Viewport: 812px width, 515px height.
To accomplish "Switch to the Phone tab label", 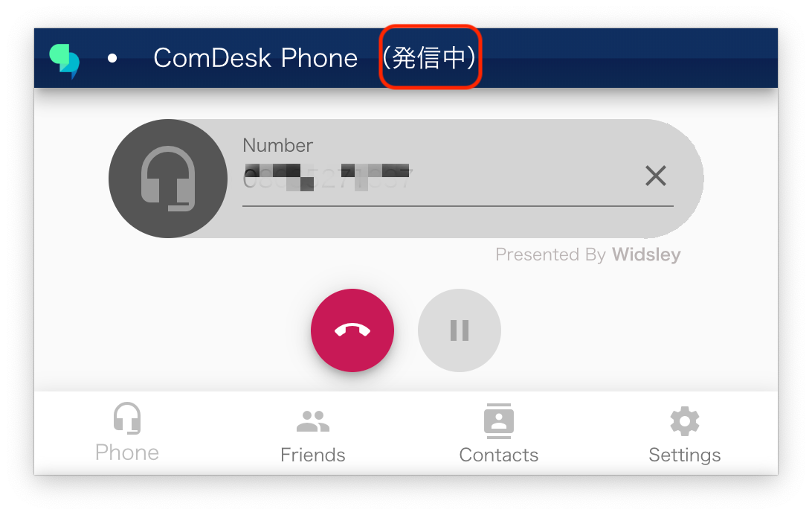I will pyautogui.click(x=127, y=452).
